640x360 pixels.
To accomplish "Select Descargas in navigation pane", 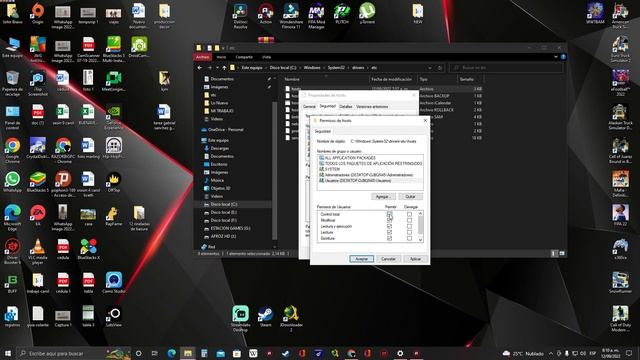I will [220, 148].
